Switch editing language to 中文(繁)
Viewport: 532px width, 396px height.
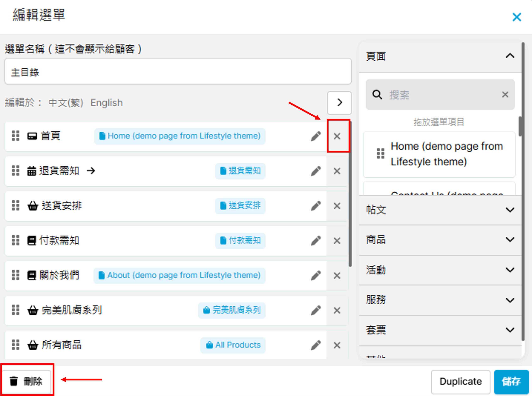point(65,103)
